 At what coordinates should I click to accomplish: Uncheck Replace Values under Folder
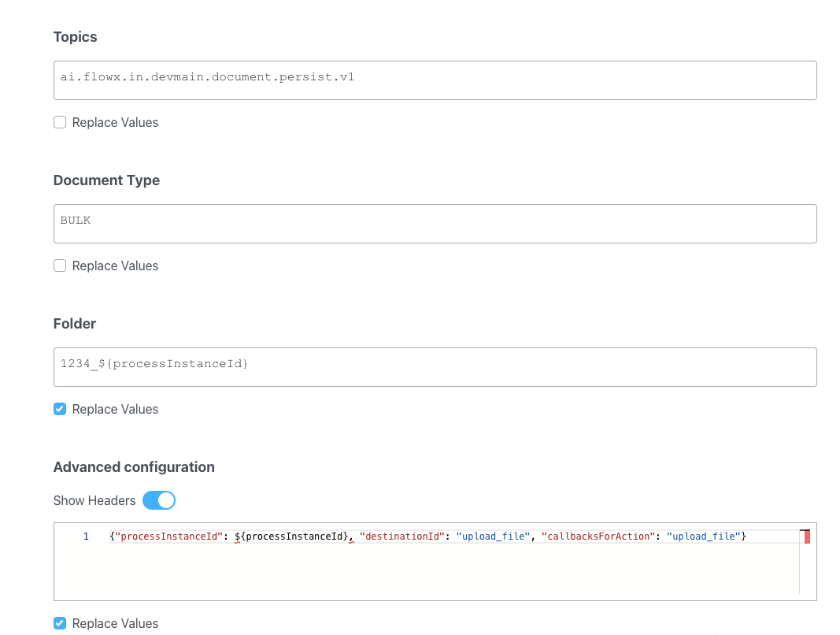tap(60, 409)
